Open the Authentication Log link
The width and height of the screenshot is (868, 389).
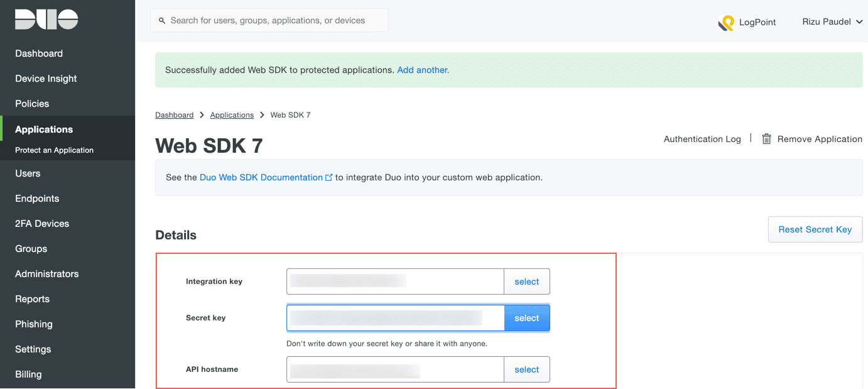point(702,139)
